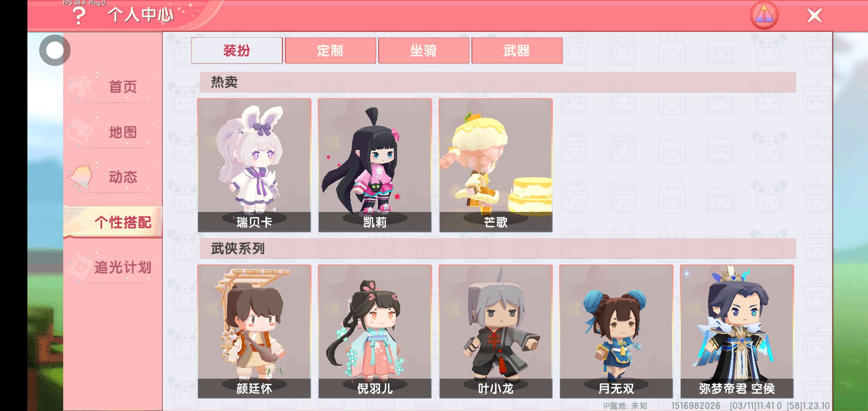Screen dimensions: 868x411
Task: Switch to the 武器 weapons tab
Action: tap(517, 50)
